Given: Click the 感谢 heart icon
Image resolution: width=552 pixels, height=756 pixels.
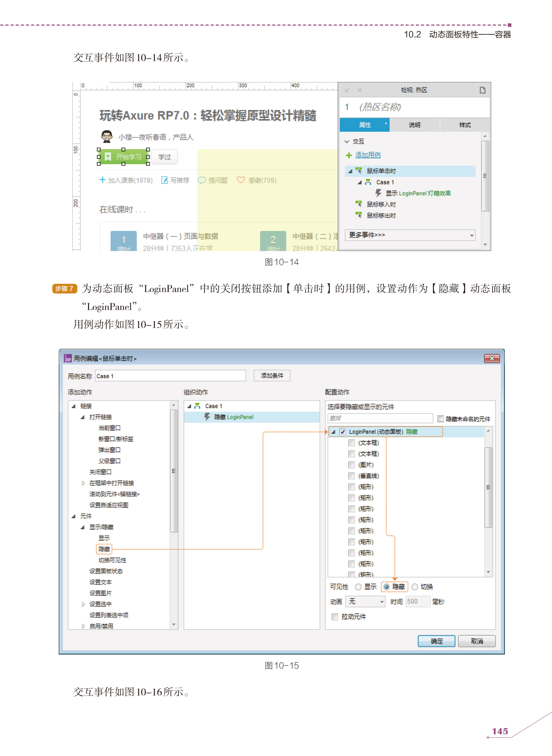Looking at the screenshot, I should point(240,180).
